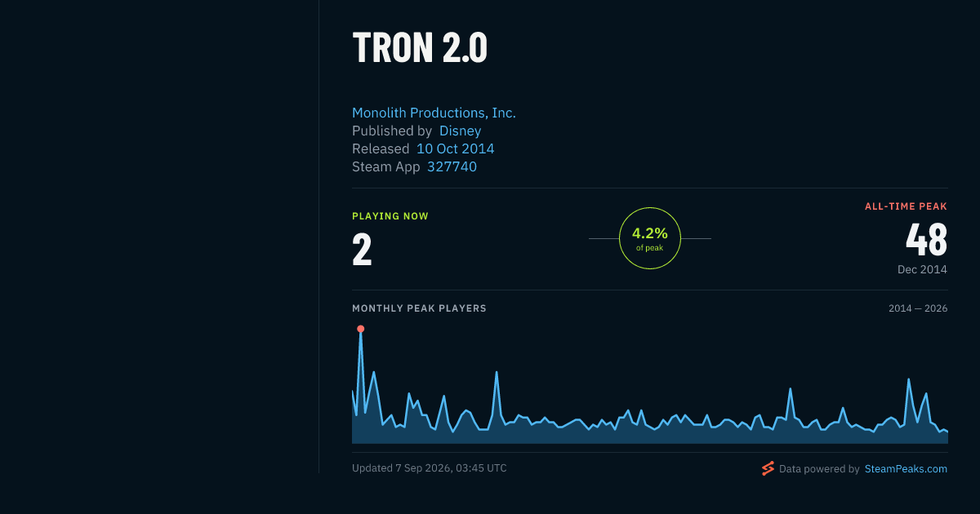Click the 2014 — 2026 range label

(x=918, y=308)
